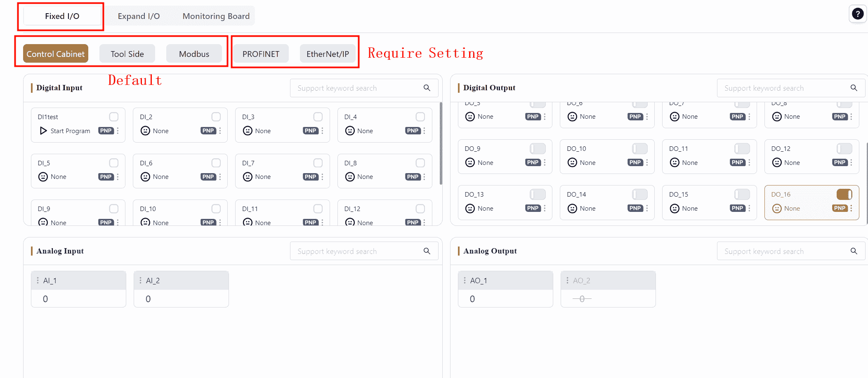
Task: Click the search icon in Analog Output
Action: [x=854, y=251]
